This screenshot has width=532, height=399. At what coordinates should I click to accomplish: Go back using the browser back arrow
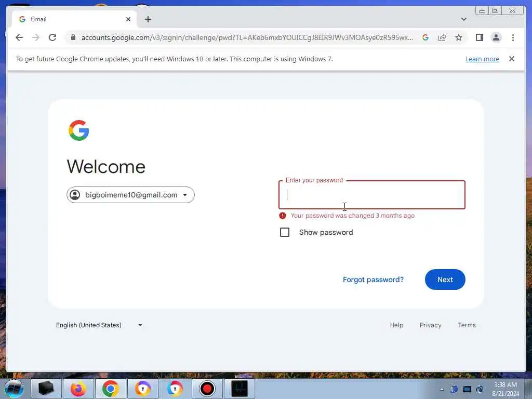coord(19,37)
